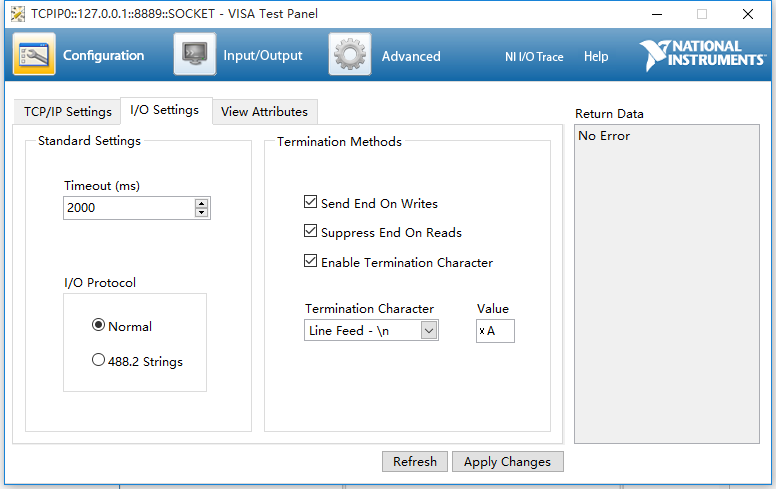776x489 pixels.
Task: Switch to the TCP/IP Settings tab
Action: 68,111
